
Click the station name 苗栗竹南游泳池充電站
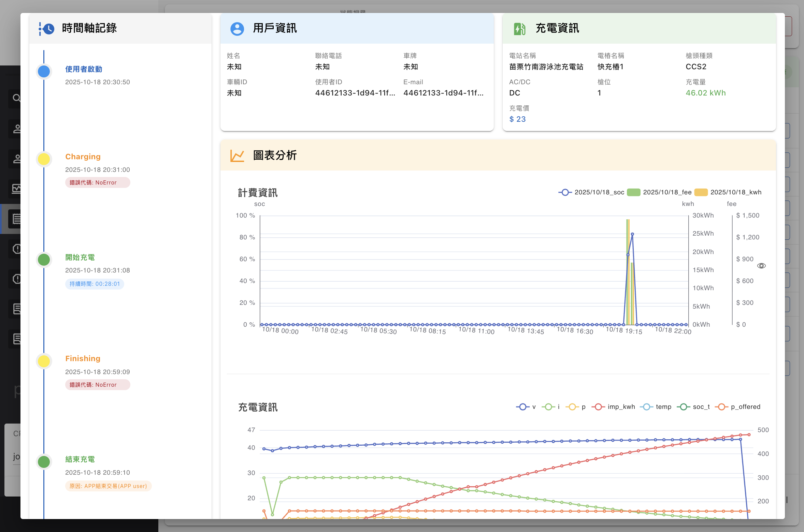546,67
